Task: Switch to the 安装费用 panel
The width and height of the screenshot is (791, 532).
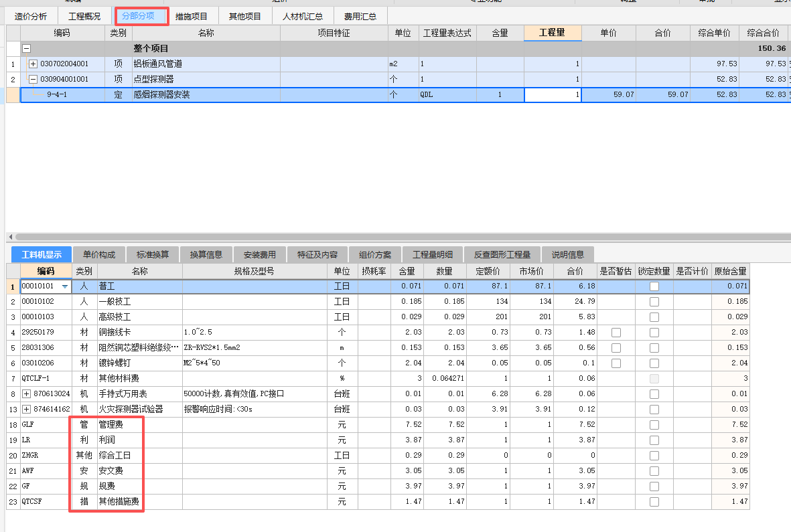Action: point(259,254)
